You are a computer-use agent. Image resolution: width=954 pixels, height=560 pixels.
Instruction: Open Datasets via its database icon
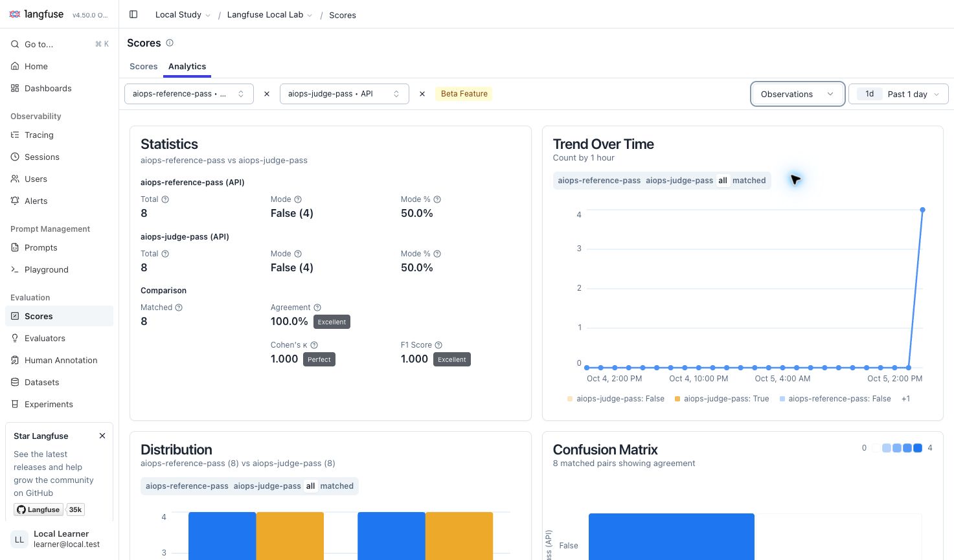click(15, 382)
